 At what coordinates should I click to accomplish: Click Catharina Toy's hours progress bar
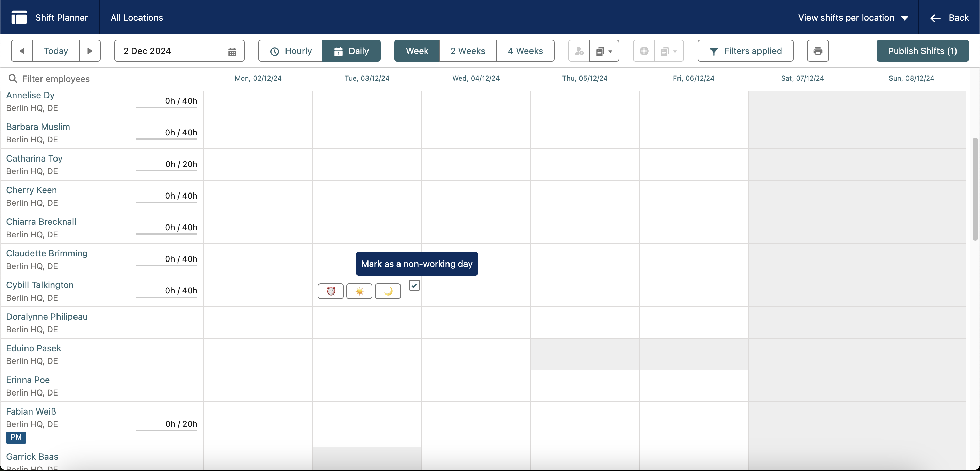pos(167,171)
